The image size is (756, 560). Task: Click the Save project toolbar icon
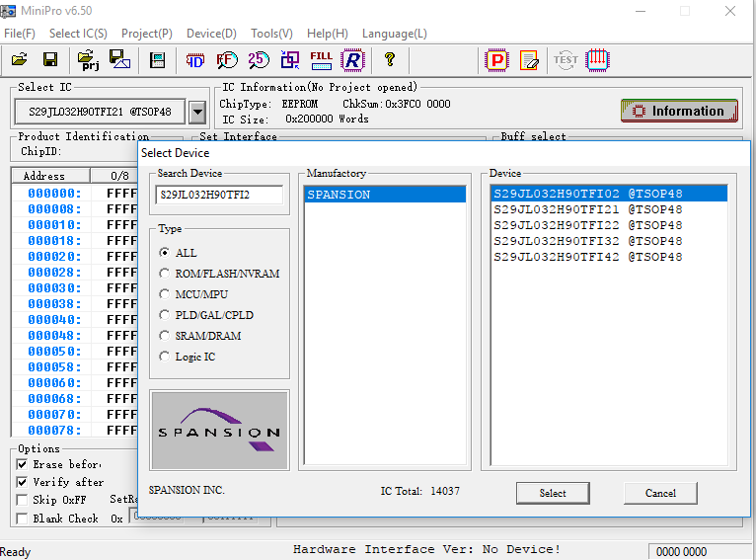119,60
